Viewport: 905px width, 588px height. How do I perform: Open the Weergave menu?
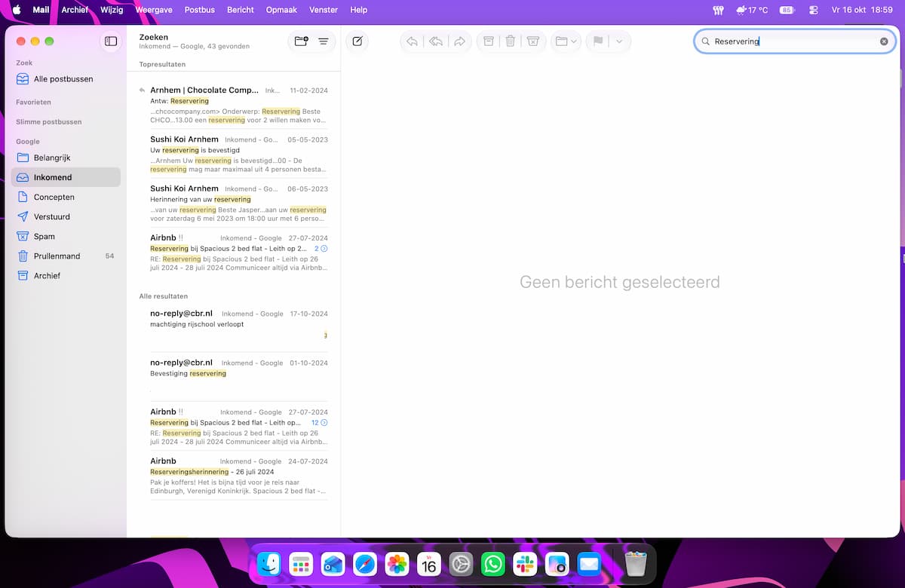154,10
